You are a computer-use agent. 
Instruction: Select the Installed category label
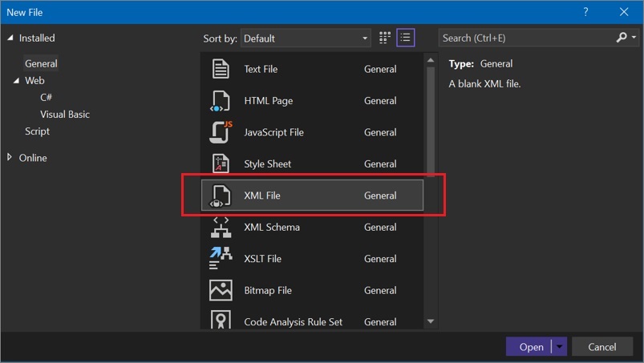pos(37,38)
